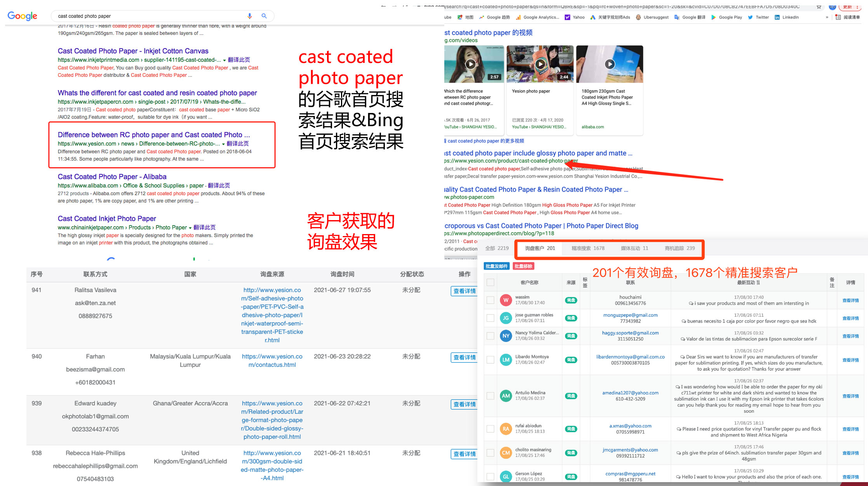Open the Google Analytics bookmark
Screen dimensions: 868x486
point(538,17)
